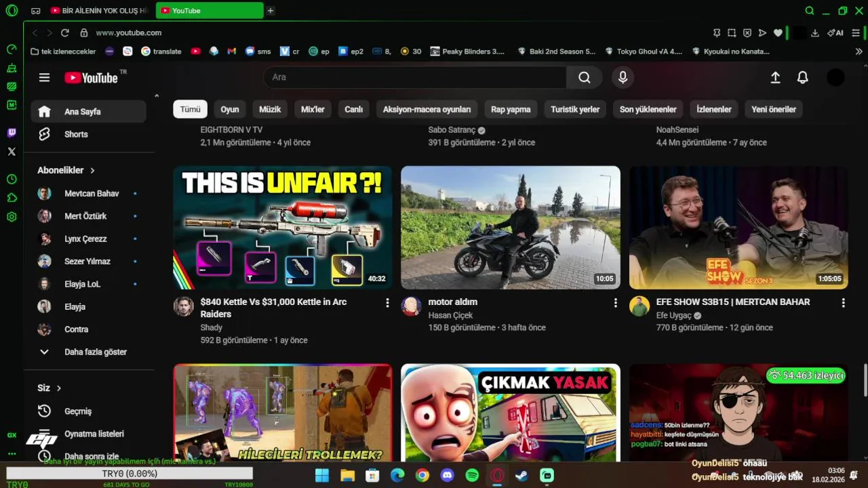
Task: Open the Windows Start menu
Action: pyautogui.click(x=322, y=475)
